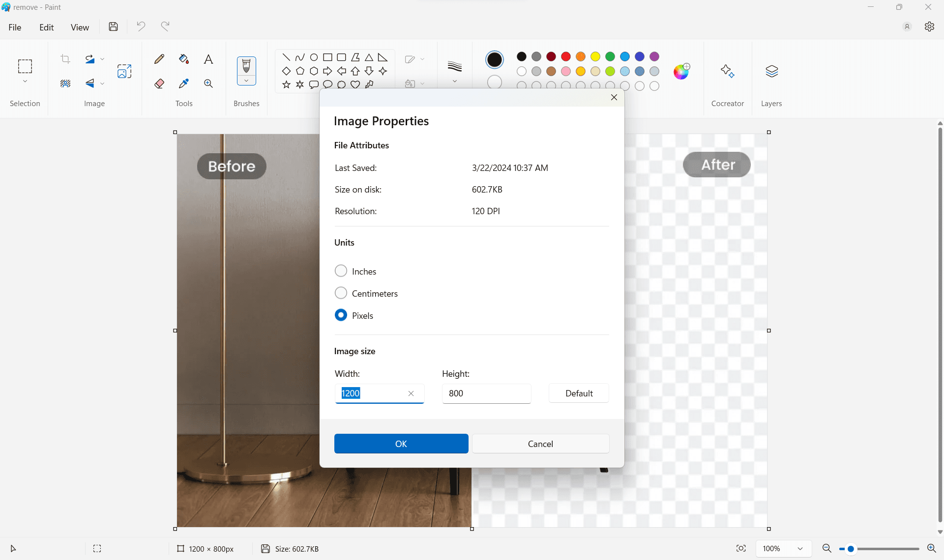The height and width of the screenshot is (560, 944).
Task: Confirm Image Properties with OK
Action: click(401, 444)
